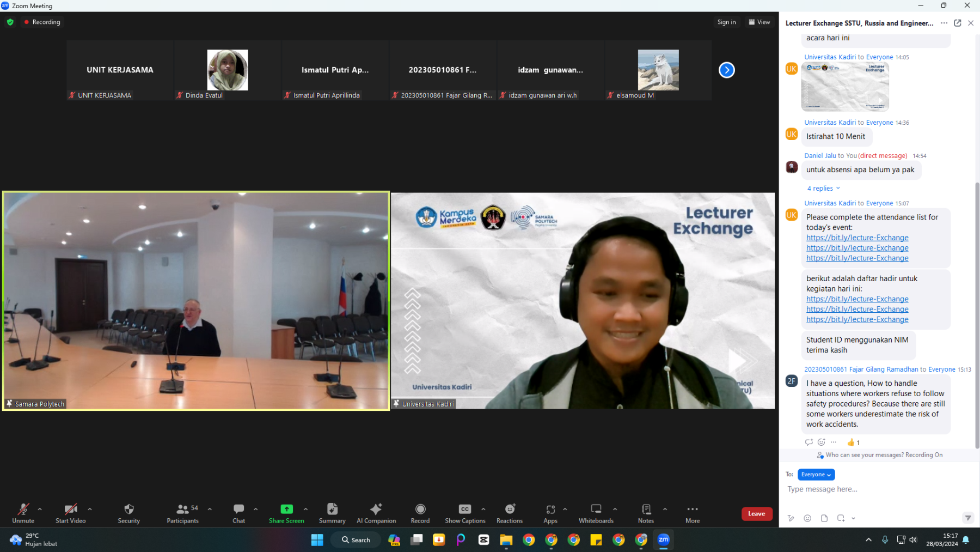This screenshot has width=980, height=552.
Task: Open the shared image thumbnail in chat
Action: coord(845,87)
